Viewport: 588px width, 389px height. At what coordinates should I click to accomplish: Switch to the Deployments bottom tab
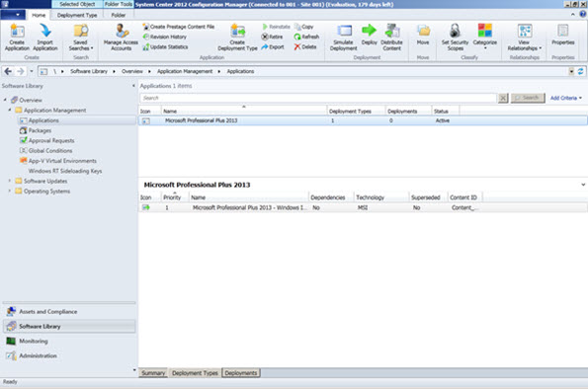pyautogui.click(x=241, y=373)
